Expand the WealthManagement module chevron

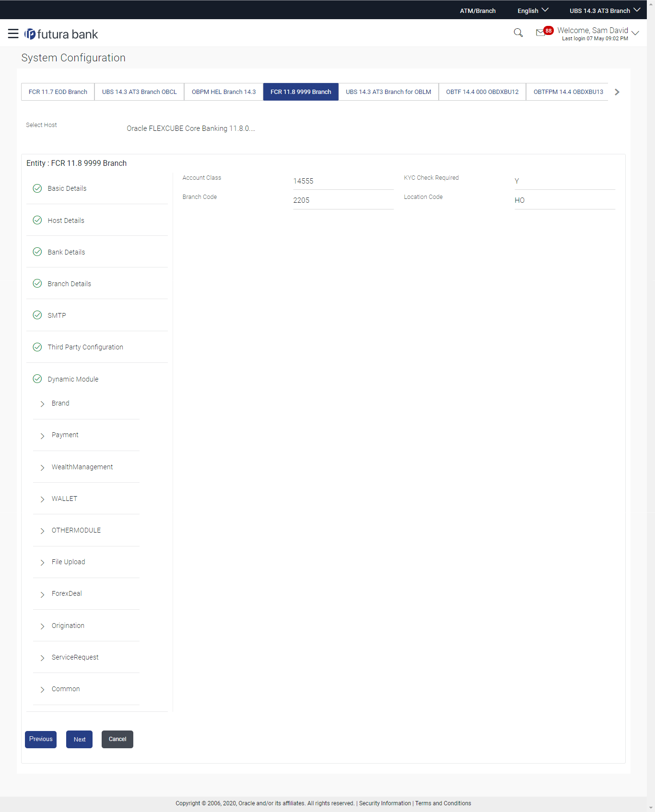(42, 467)
